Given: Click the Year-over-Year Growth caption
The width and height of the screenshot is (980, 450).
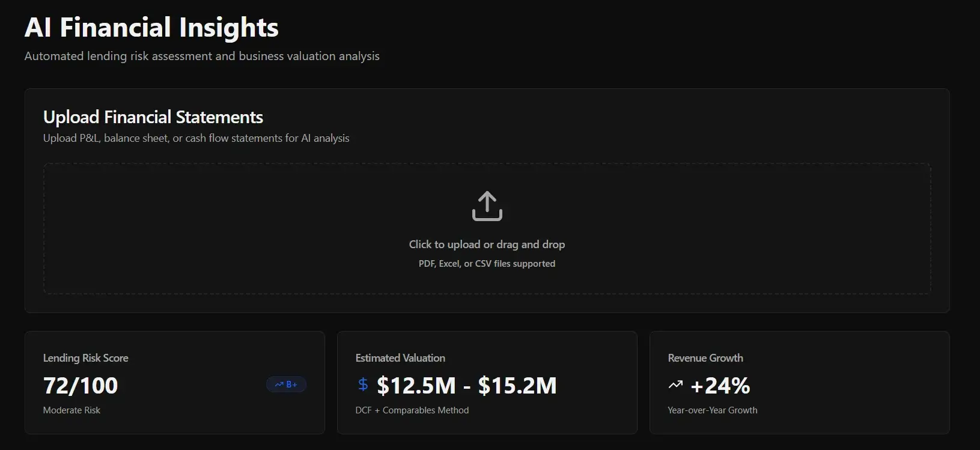Looking at the screenshot, I should [x=713, y=410].
